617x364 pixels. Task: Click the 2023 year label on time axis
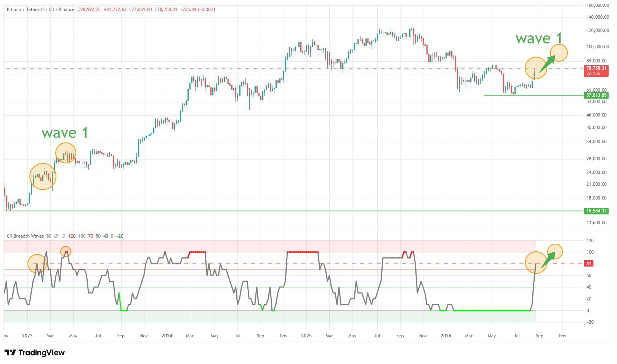point(27,336)
